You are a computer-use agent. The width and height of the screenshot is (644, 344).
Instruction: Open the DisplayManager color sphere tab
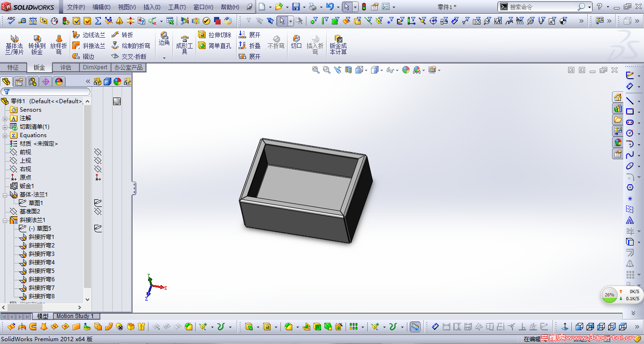click(x=59, y=82)
